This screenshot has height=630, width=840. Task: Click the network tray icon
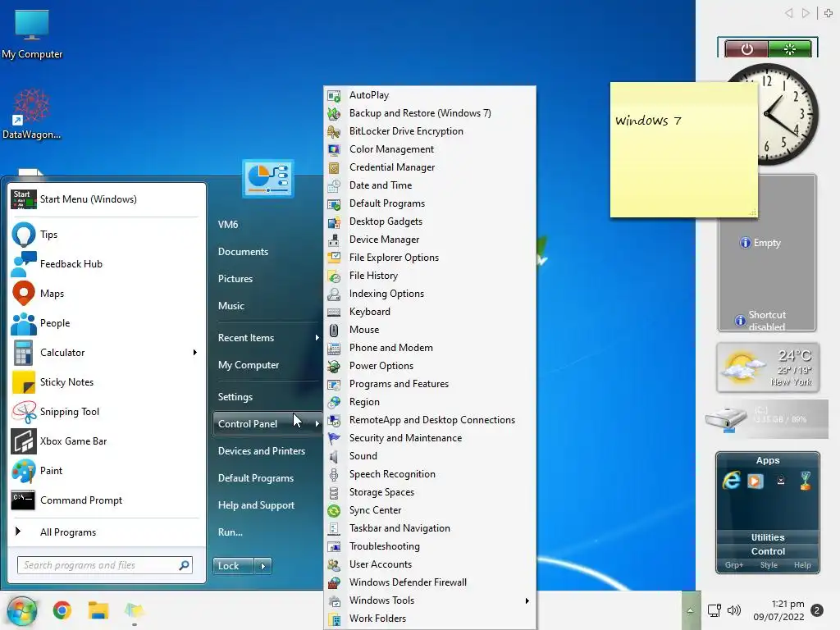(714, 610)
